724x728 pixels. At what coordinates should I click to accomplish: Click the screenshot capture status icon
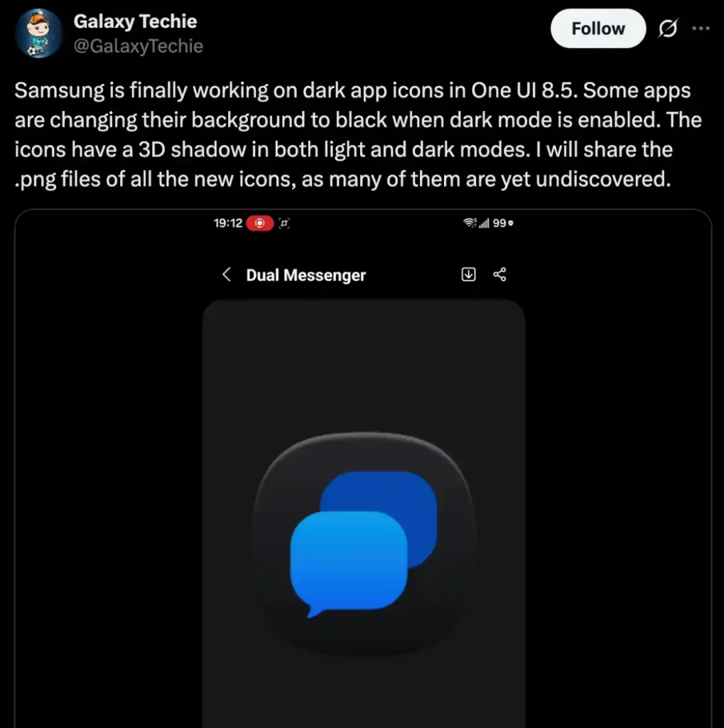tap(284, 223)
